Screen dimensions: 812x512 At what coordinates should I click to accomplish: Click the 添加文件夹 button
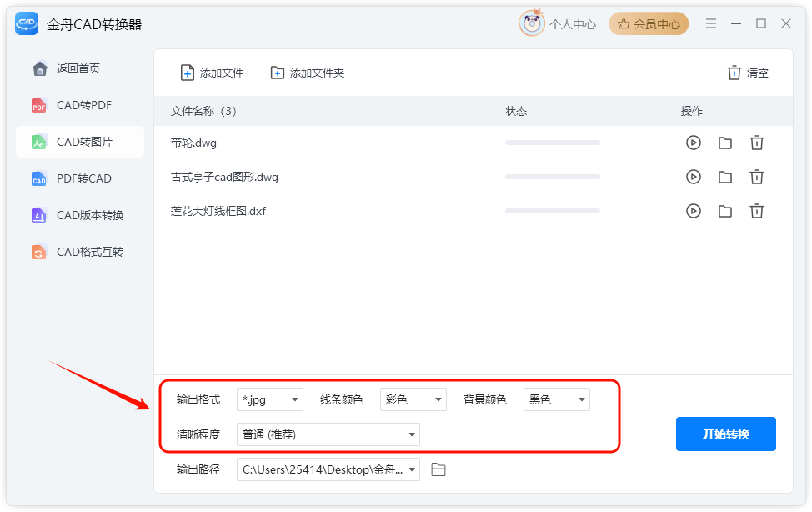[x=308, y=73]
